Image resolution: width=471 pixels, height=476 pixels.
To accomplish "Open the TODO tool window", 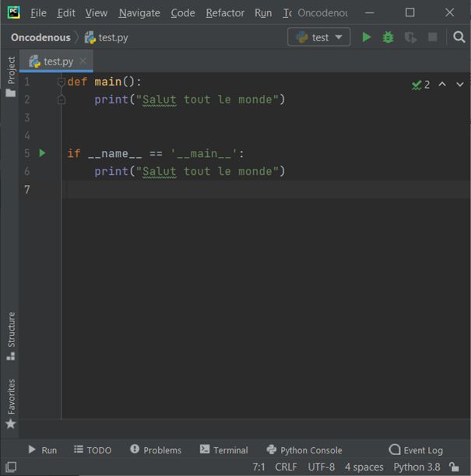I will tap(93, 450).
